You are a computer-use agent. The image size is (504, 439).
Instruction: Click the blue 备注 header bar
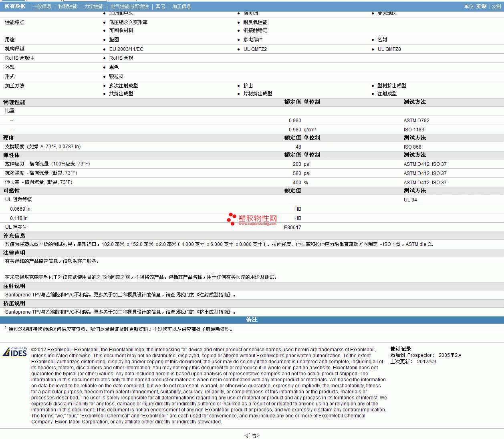coord(252,320)
